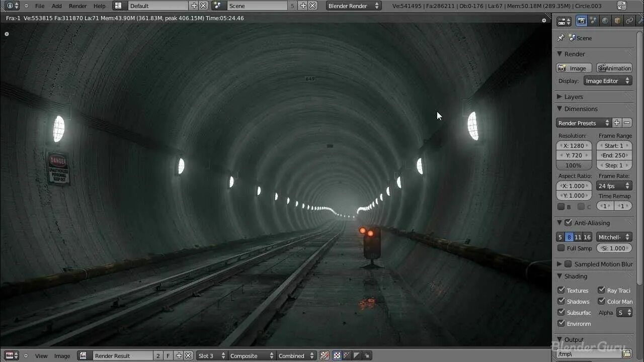Open the image editor View menu
Screen dimensions: 644x362
[41, 355]
